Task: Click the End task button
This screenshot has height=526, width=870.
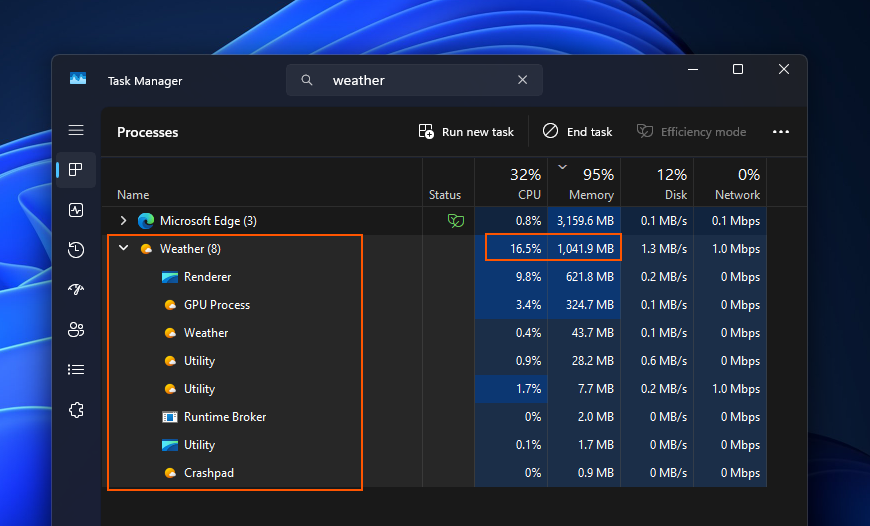Action: [577, 132]
